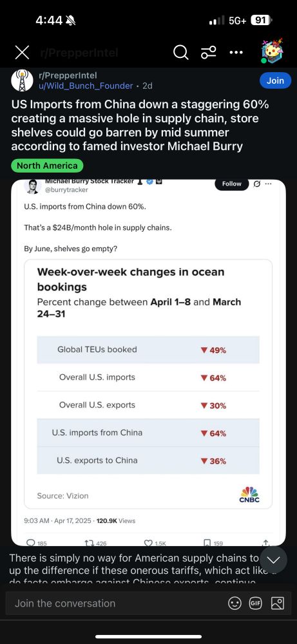Open the three-dot overflow menu in header
Screen dimensions: 297x644
click(x=236, y=53)
